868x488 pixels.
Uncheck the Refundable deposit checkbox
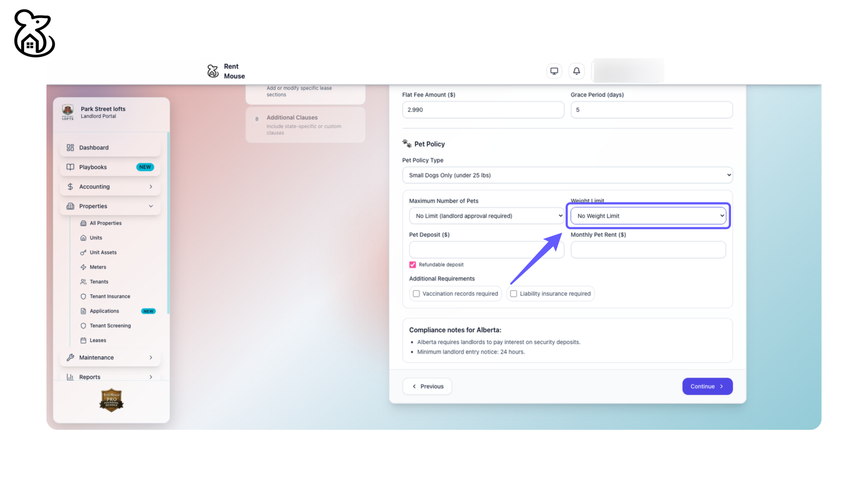click(x=413, y=265)
